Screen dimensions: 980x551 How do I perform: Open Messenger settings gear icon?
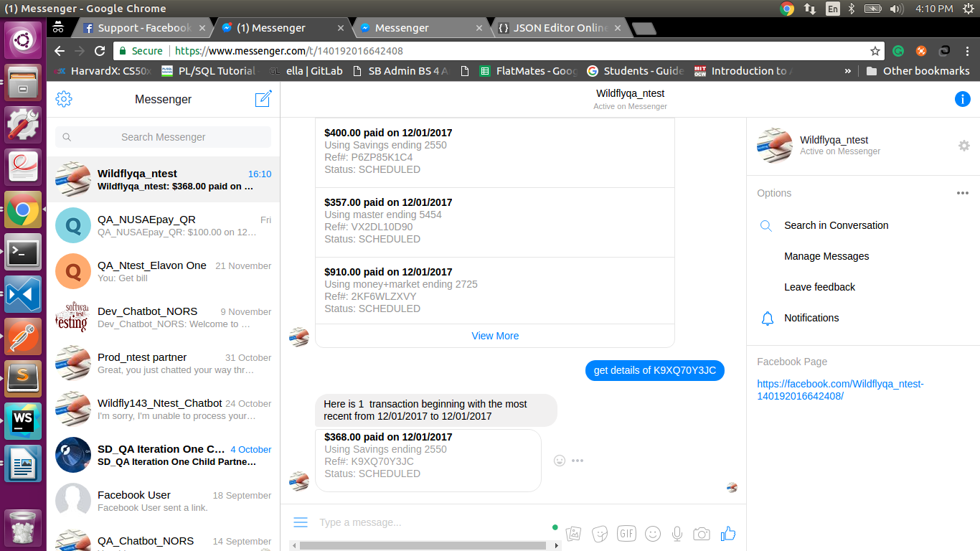[x=64, y=99]
